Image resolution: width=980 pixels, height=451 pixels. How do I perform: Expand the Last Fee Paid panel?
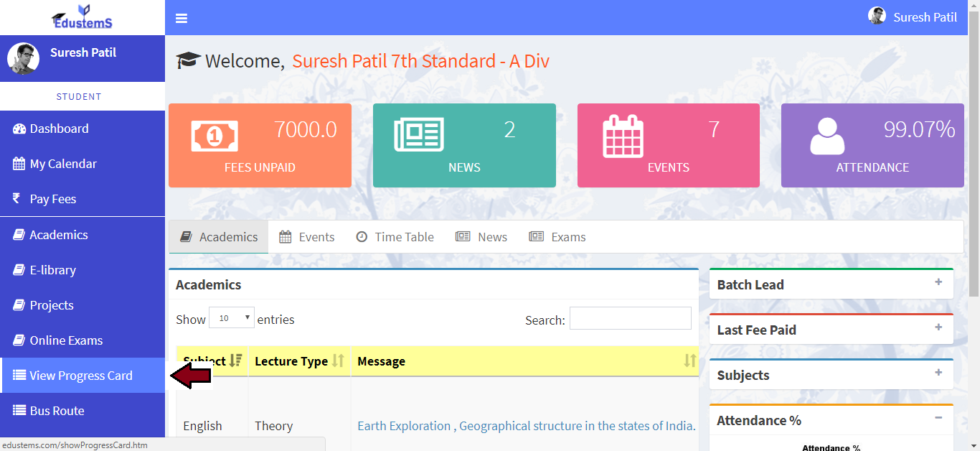pos(938,328)
